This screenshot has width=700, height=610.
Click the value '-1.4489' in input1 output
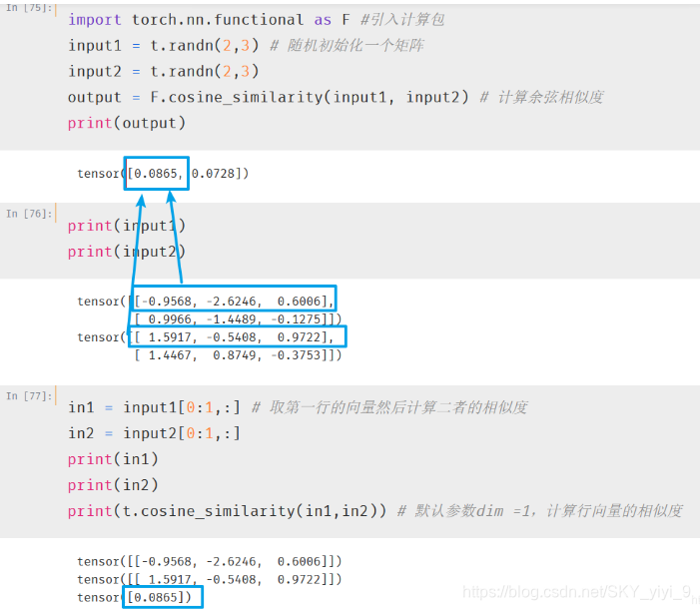[x=231, y=319]
